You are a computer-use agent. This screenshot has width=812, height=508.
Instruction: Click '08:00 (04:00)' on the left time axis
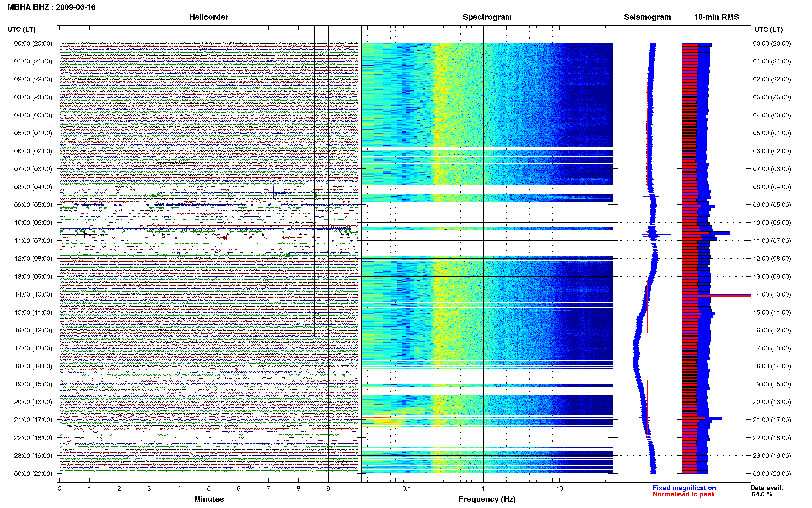click(x=33, y=187)
